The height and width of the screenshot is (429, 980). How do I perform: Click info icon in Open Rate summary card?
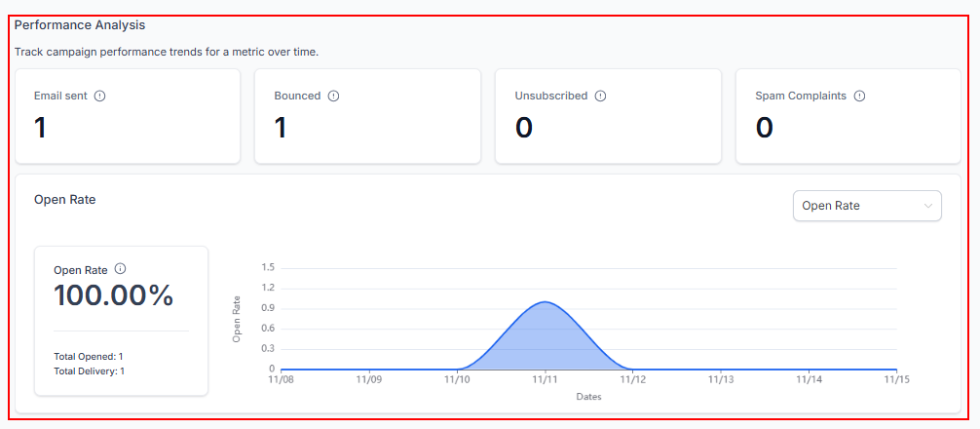(120, 269)
